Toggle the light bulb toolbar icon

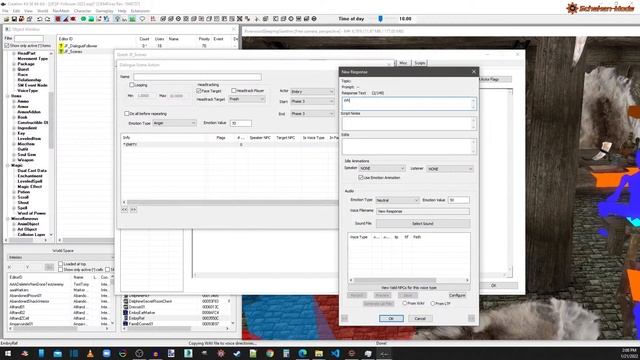pyautogui.click(x=117, y=19)
